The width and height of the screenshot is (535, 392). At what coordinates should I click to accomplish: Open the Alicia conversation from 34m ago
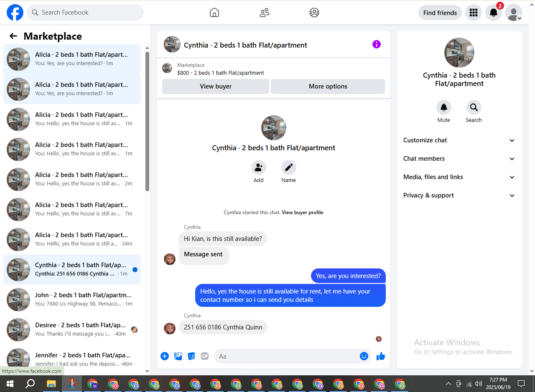(72, 240)
